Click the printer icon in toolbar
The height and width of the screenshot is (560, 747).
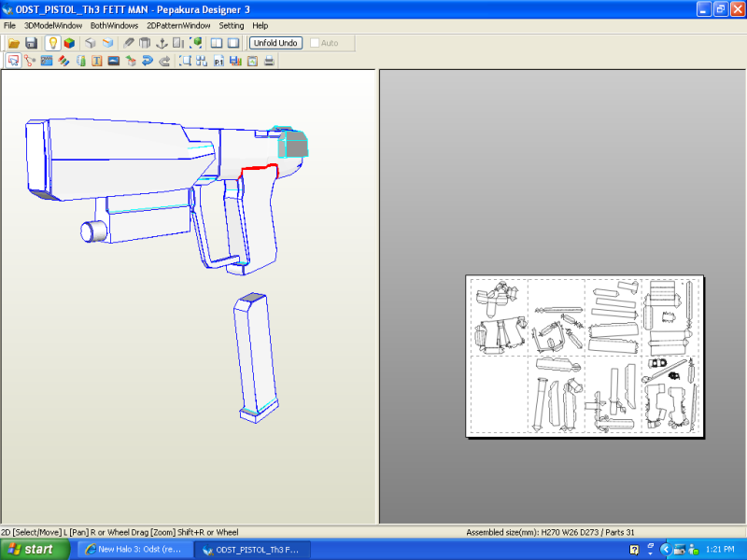[269, 61]
